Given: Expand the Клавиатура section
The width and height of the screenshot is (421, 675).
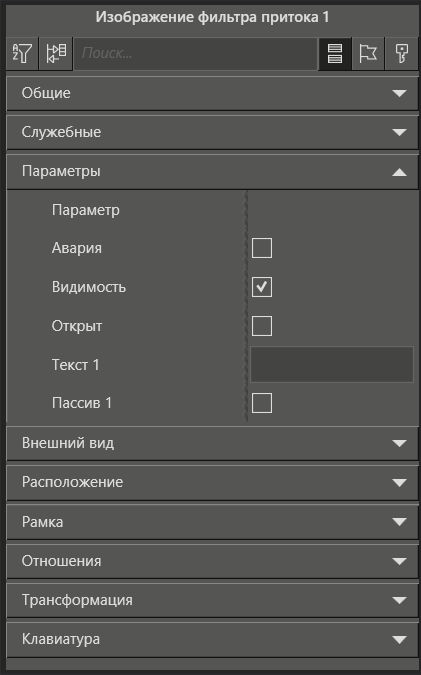Looking at the screenshot, I should coord(212,639).
